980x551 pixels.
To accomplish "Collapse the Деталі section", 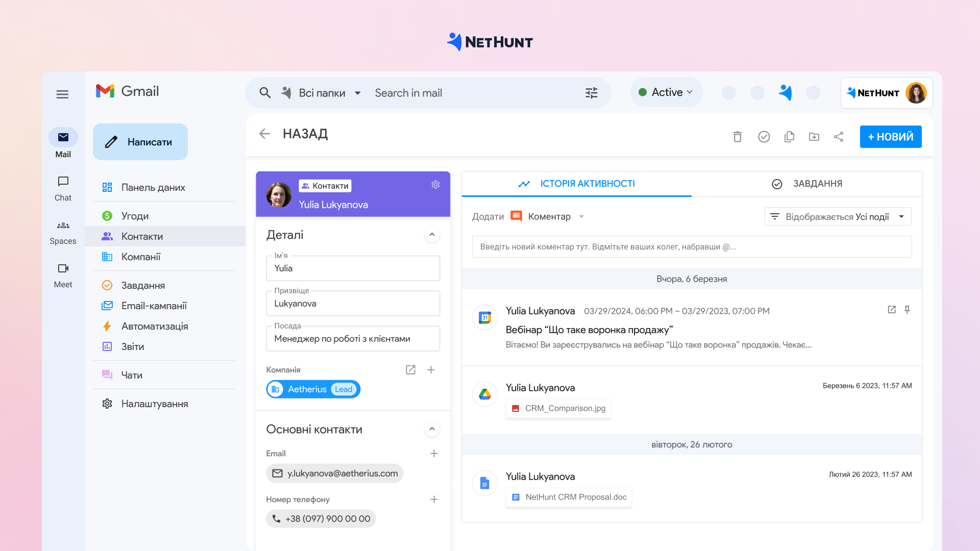I will 432,235.
